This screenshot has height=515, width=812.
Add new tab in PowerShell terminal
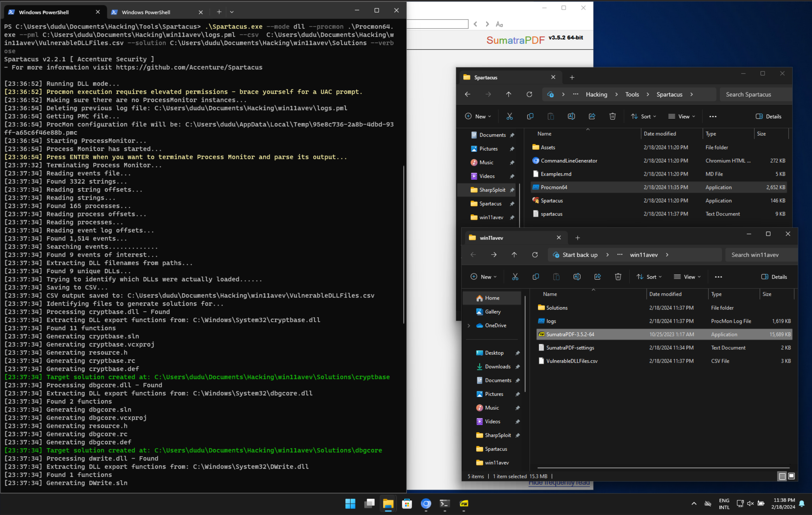click(219, 12)
